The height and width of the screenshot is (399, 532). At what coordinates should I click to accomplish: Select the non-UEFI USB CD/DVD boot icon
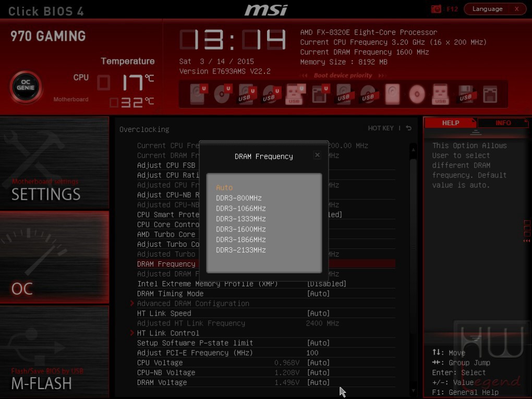click(x=368, y=94)
